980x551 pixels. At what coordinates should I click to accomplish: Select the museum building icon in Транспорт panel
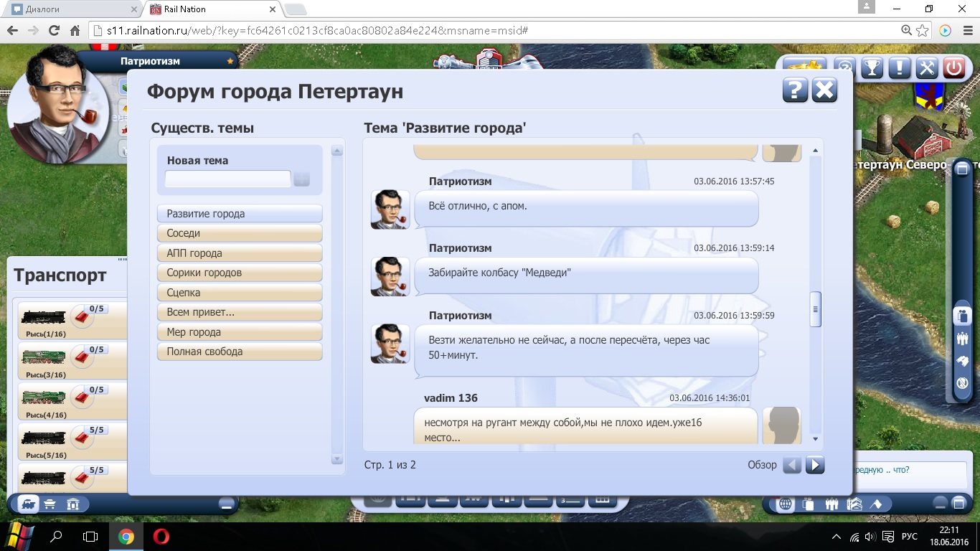[x=72, y=504]
